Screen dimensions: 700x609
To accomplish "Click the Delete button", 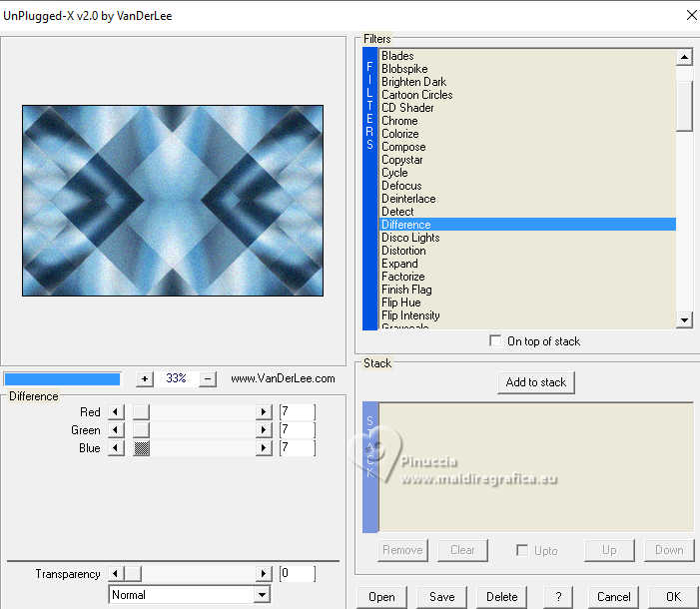I will click(x=501, y=597).
